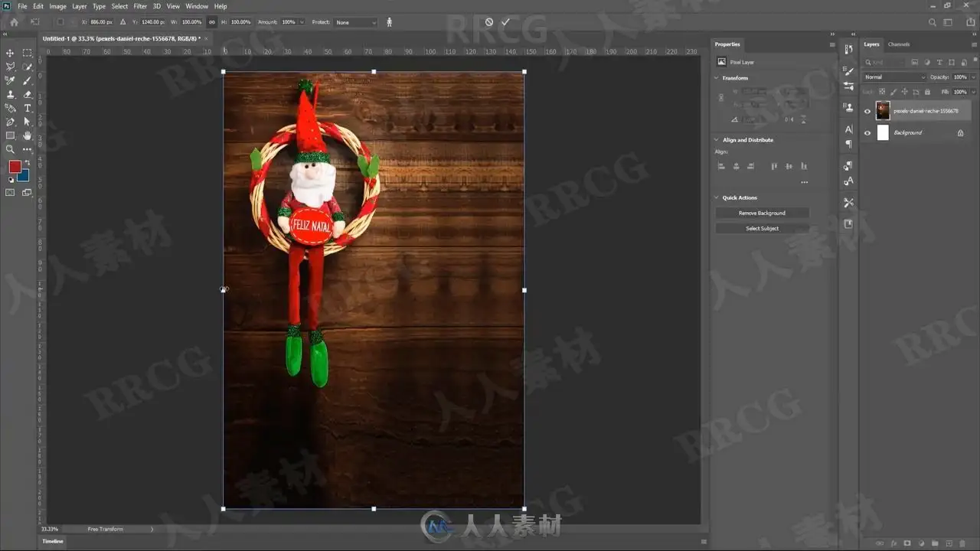Open the Paragraph panel icon
Viewport: 980px width, 551px height.
click(848, 144)
